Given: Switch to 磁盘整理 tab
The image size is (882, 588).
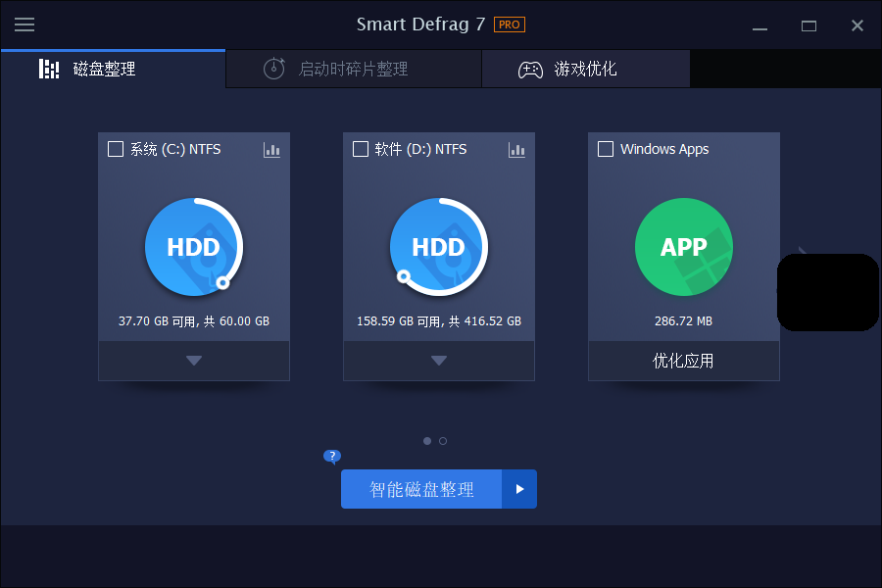Looking at the screenshot, I should click(x=113, y=69).
